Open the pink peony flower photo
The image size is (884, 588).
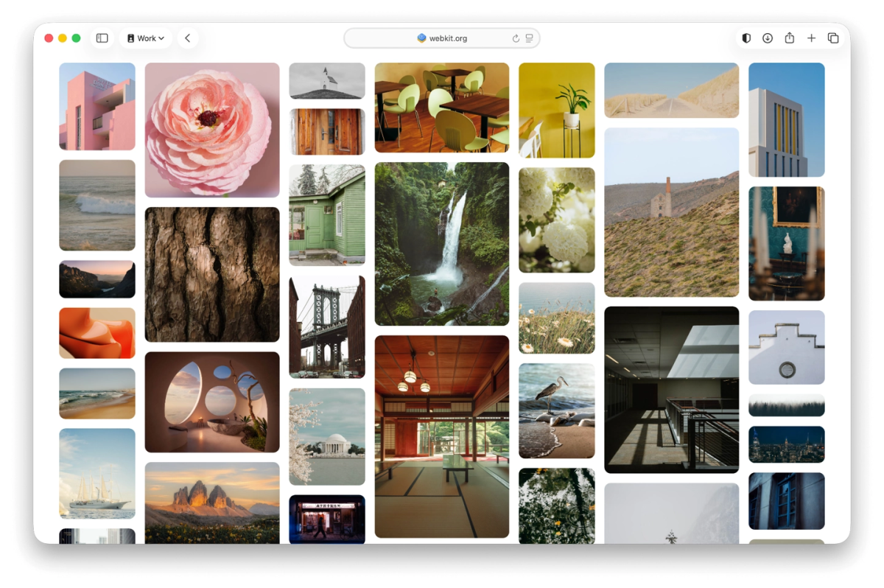pos(212,130)
